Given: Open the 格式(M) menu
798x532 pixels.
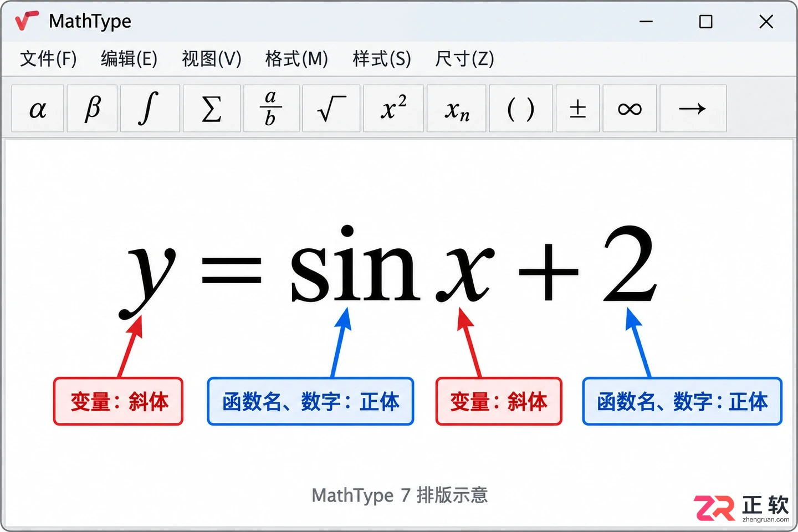Looking at the screenshot, I should 296,58.
